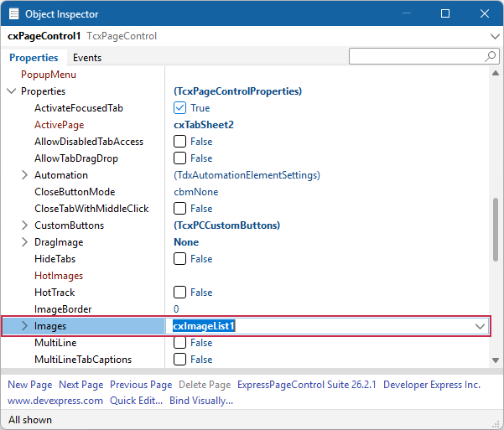Click the (TdxAutomationElementSettings) value
504x430 pixels.
pos(247,175)
